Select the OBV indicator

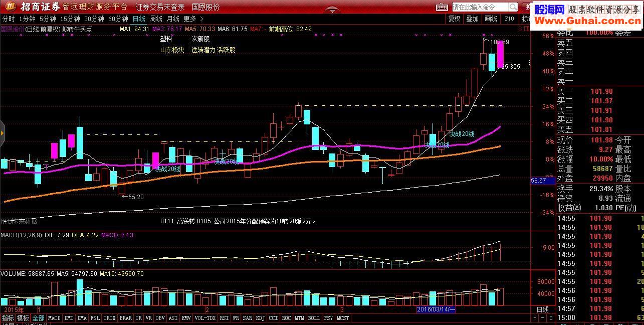tap(160, 318)
